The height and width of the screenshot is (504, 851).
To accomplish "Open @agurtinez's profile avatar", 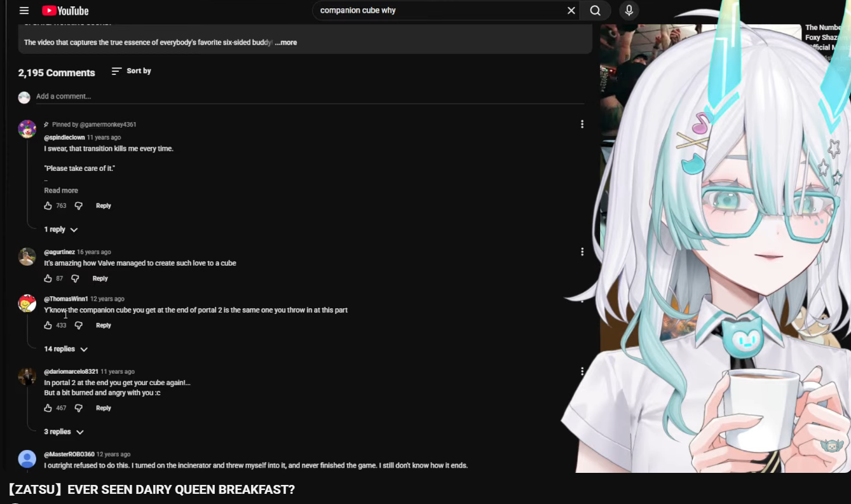I will coord(27,256).
